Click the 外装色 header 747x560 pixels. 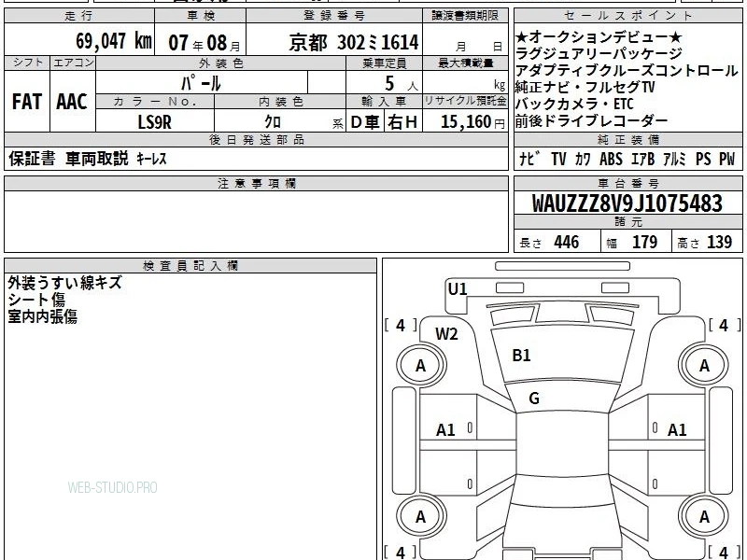click(x=220, y=63)
